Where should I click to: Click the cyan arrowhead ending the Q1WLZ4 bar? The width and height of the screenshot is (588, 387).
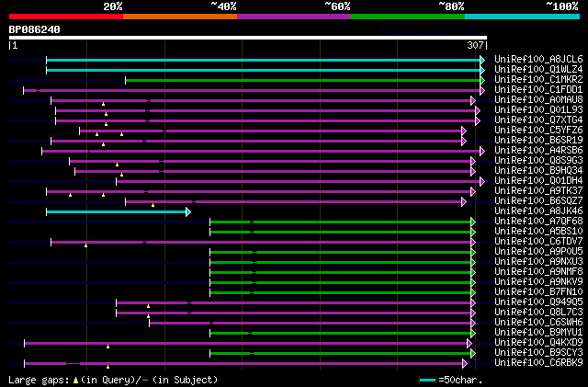tap(482, 70)
